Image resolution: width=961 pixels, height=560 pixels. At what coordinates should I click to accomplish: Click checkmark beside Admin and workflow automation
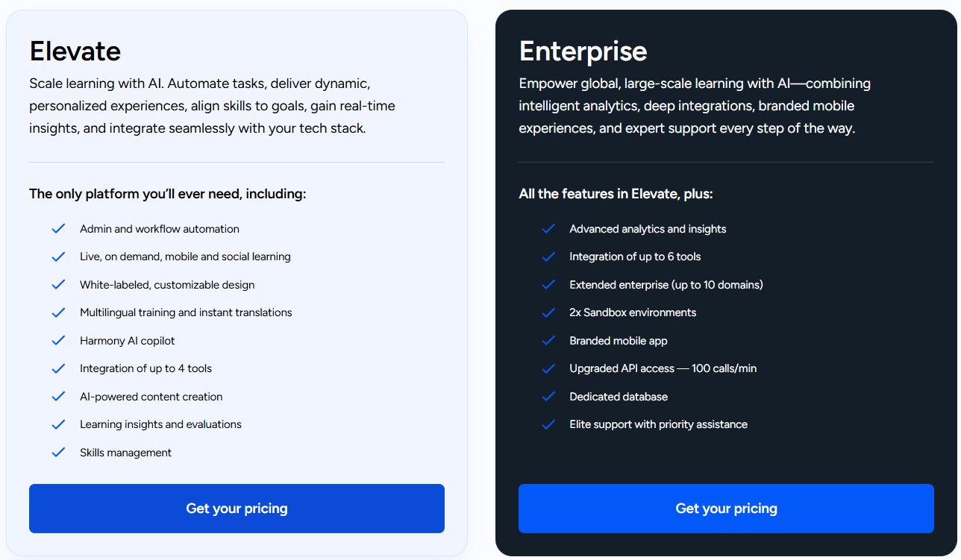(x=58, y=229)
